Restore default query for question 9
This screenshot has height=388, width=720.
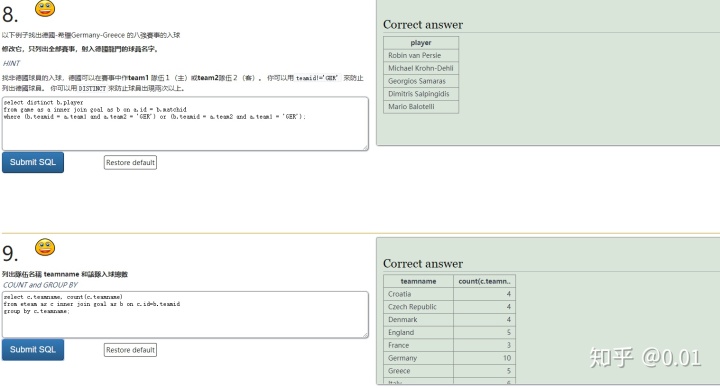click(130, 350)
